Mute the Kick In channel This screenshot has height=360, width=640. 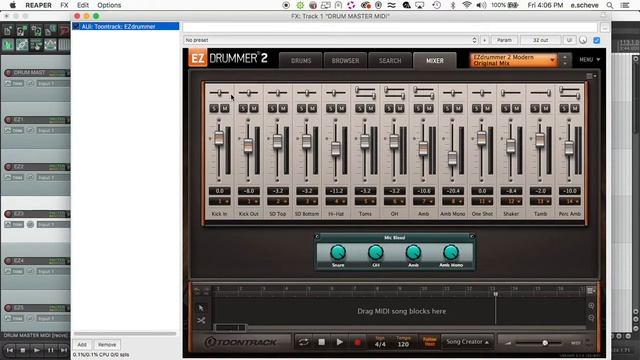[x=225, y=108]
